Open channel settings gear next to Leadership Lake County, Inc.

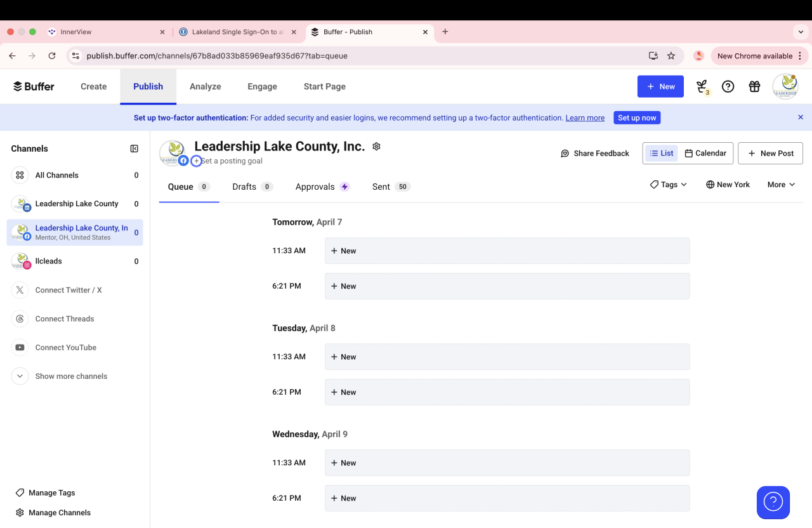tap(376, 147)
